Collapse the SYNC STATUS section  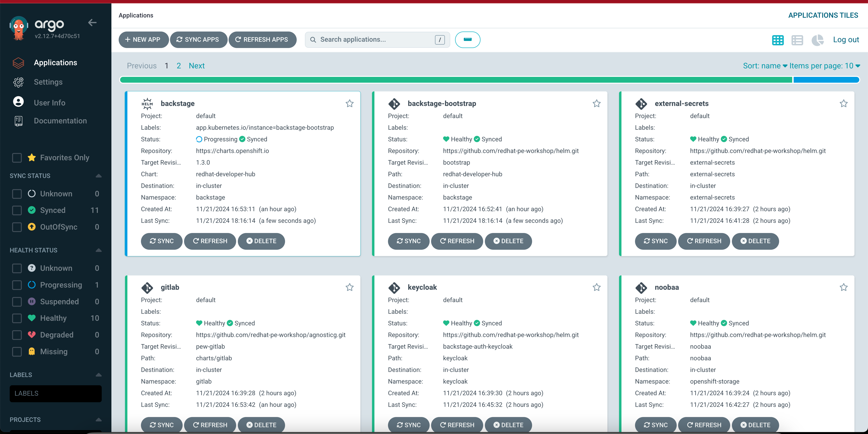tap(98, 176)
